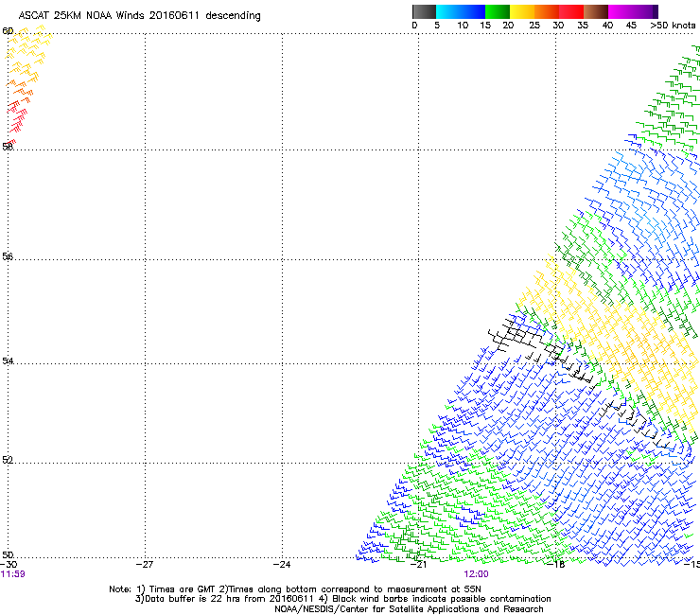Click the dark purple 45-50 knots legend color
This screenshot has height=615, width=700.
(645, 11)
